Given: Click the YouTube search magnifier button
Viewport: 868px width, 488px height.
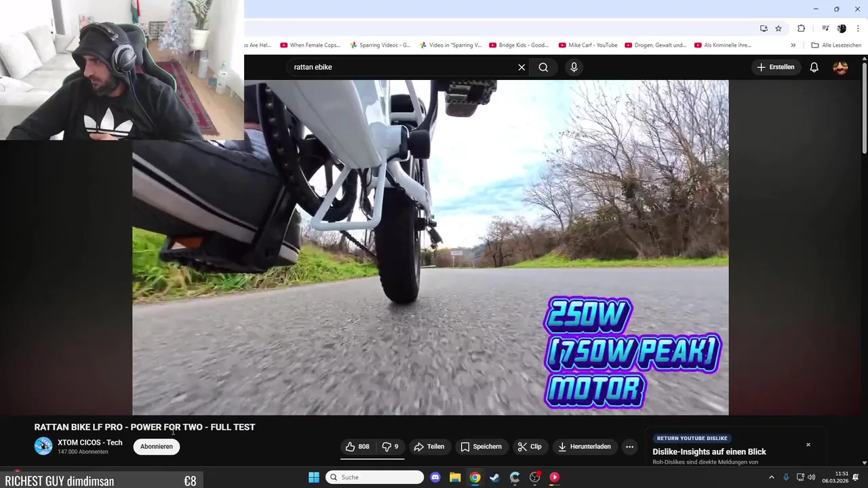Looking at the screenshot, I should tap(543, 67).
